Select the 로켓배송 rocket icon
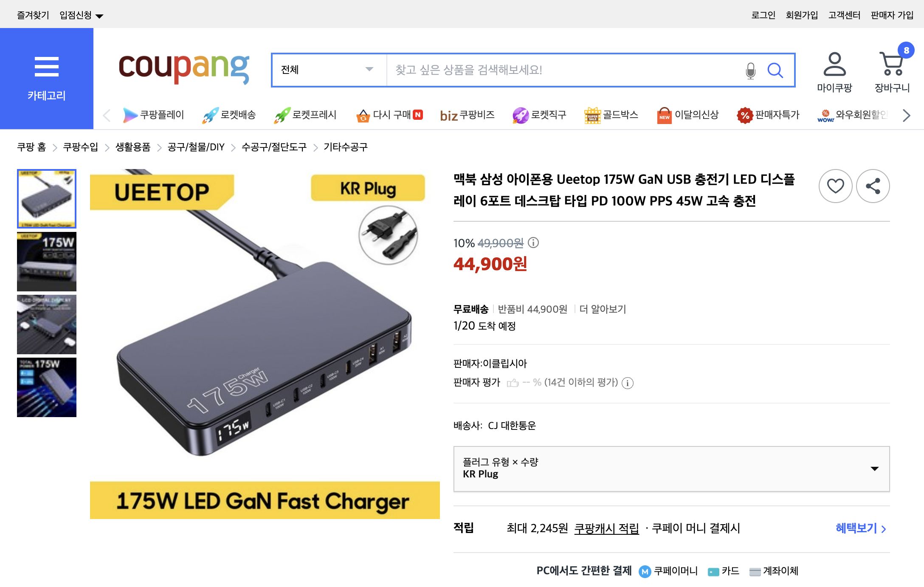924x587 pixels. [x=211, y=115]
